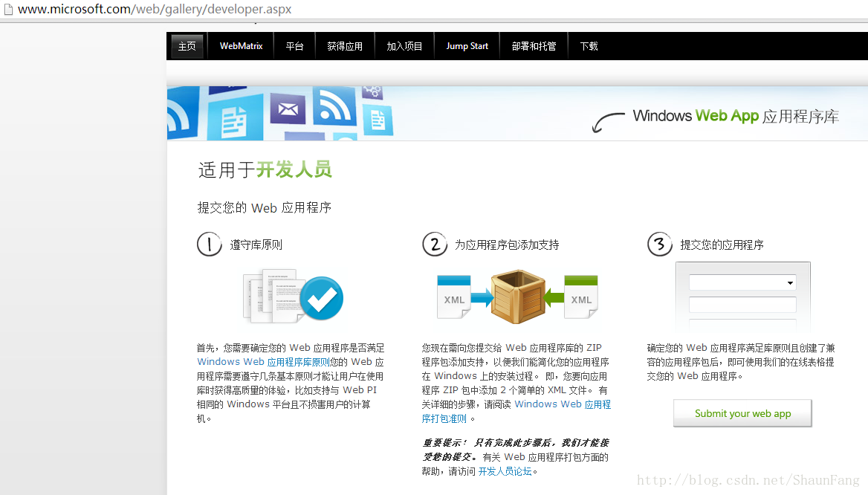This screenshot has height=495, width=868.
Task: Open the Windows Web 应用程序库原则 link
Action: pyautogui.click(x=264, y=361)
